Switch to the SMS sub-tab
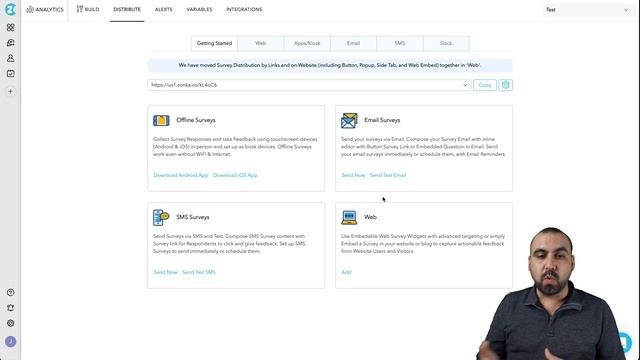The image size is (640, 360). tap(400, 43)
